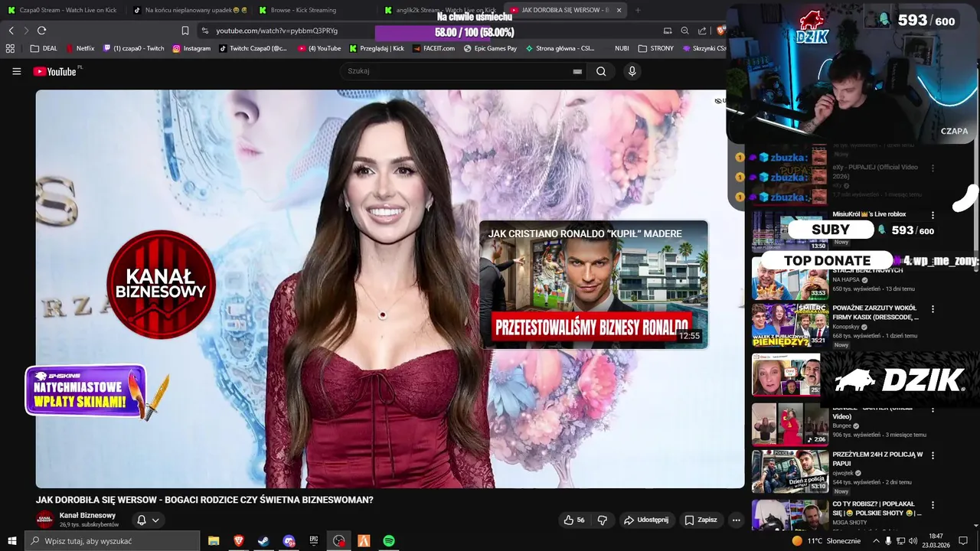Click the youtube.com address bar URL
980x551 pixels.
[276, 31]
